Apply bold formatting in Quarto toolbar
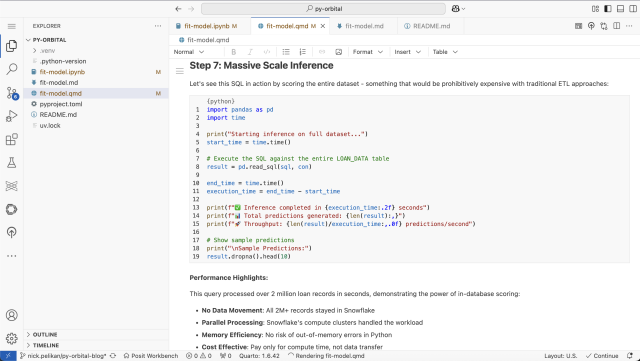 click(x=233, y=52)
